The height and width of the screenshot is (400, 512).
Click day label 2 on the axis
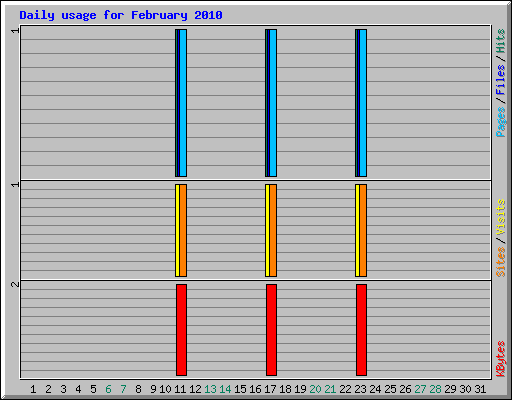click(x=48, y=389)
